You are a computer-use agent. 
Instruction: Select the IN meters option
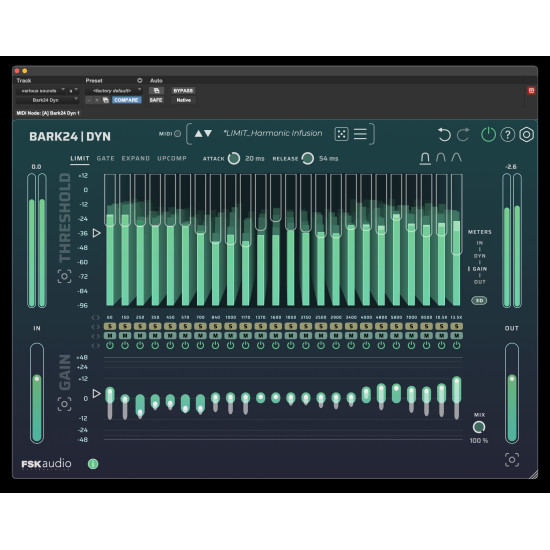point(479,243)
